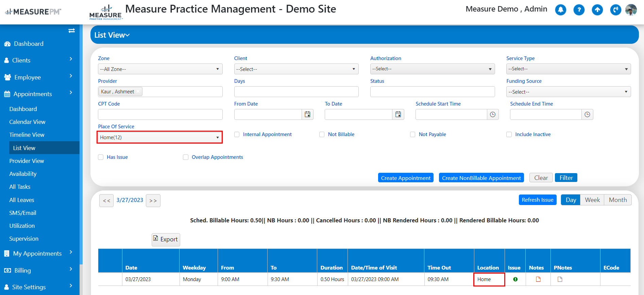The width and height of the screenshot is (644, 295).
Task: Switch to Month view tab
Action: click(x=618, y=200)
